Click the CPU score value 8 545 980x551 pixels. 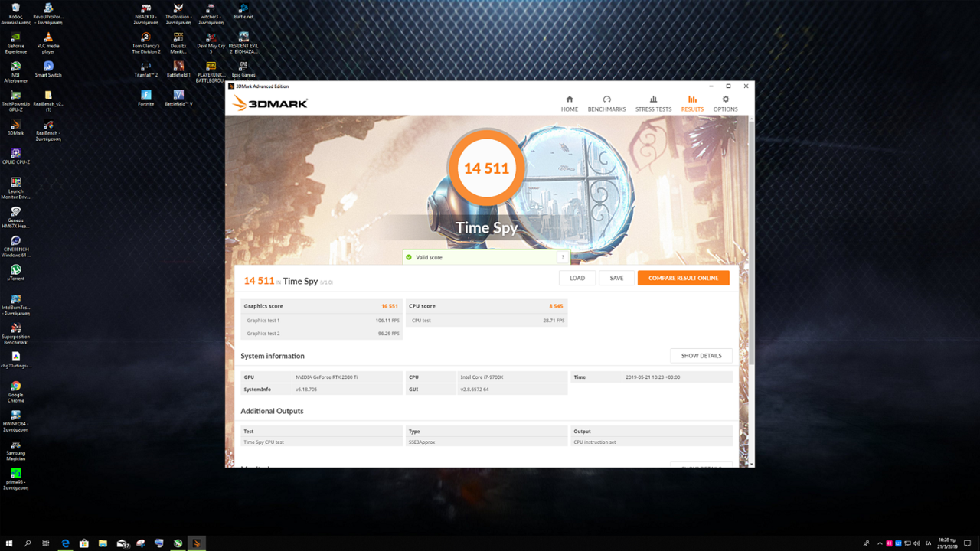pos(556,306)
